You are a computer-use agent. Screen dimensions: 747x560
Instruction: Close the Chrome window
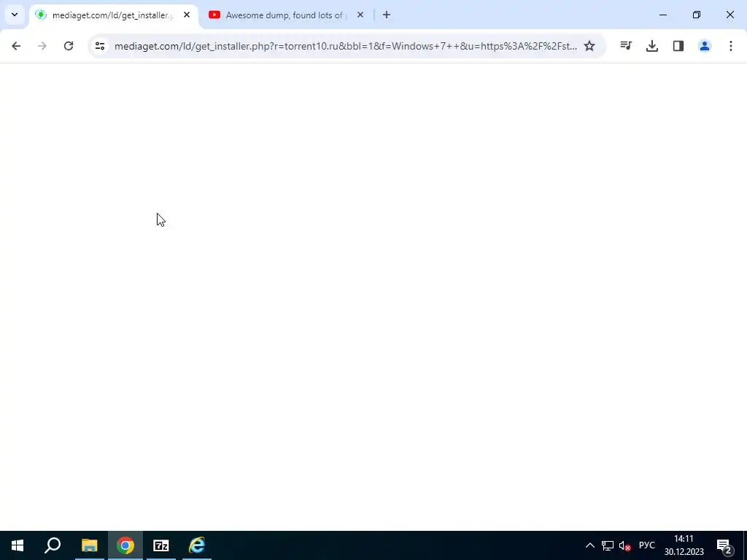point(729,15)
